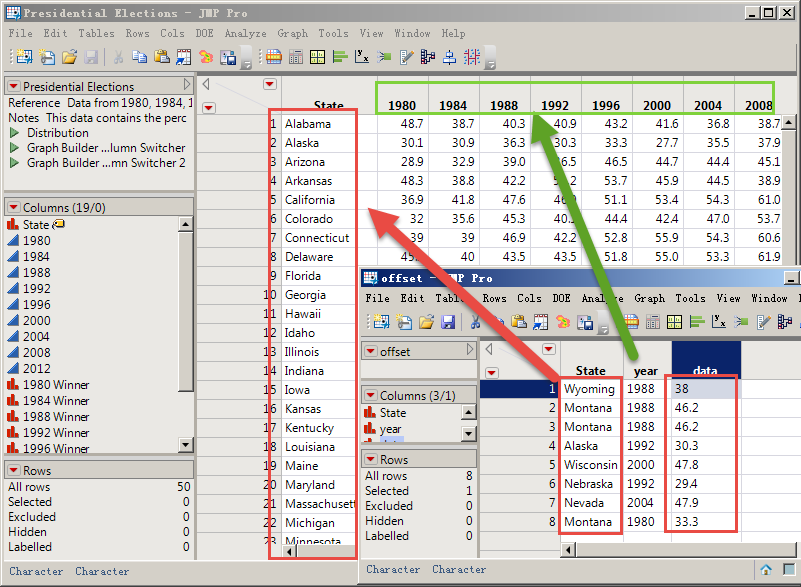Click the State column label tag icon

click(59, 225)
